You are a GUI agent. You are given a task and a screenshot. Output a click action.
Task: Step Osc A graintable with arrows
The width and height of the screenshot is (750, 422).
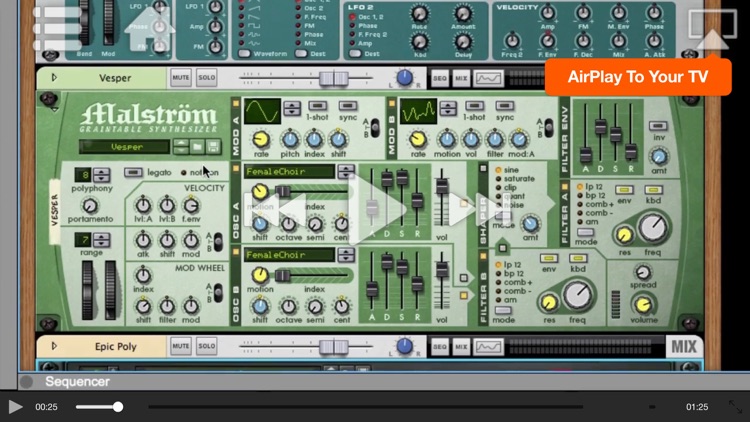pyautogui.click(x=346, y=171)
